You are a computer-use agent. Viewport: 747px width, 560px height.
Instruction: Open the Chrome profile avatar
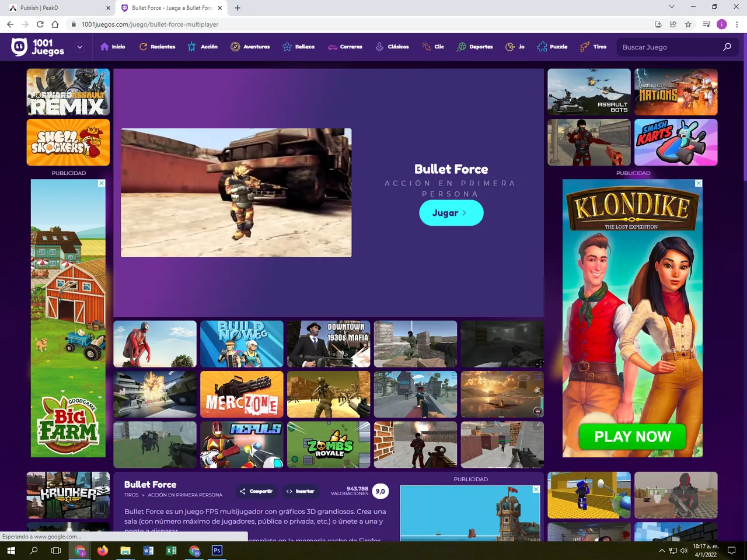pos(722,24)
